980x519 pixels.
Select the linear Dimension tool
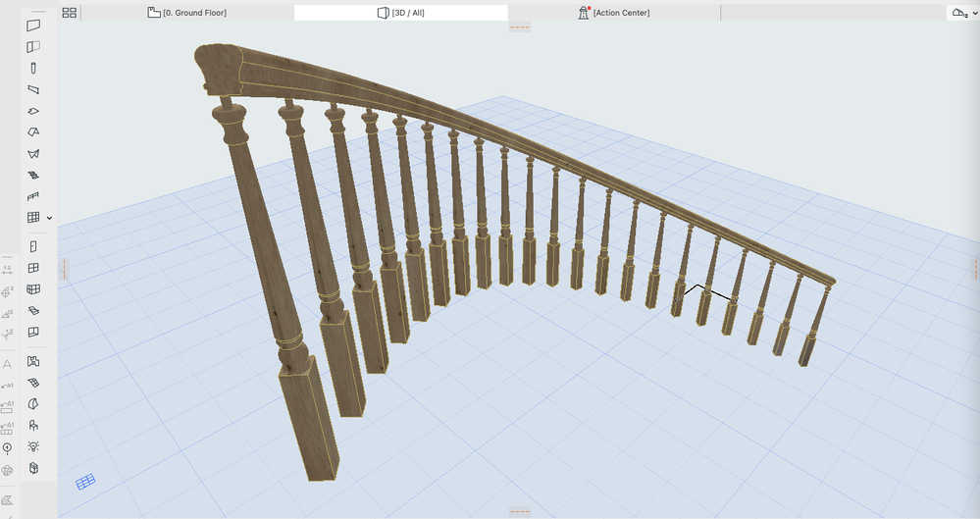(8, 270)
